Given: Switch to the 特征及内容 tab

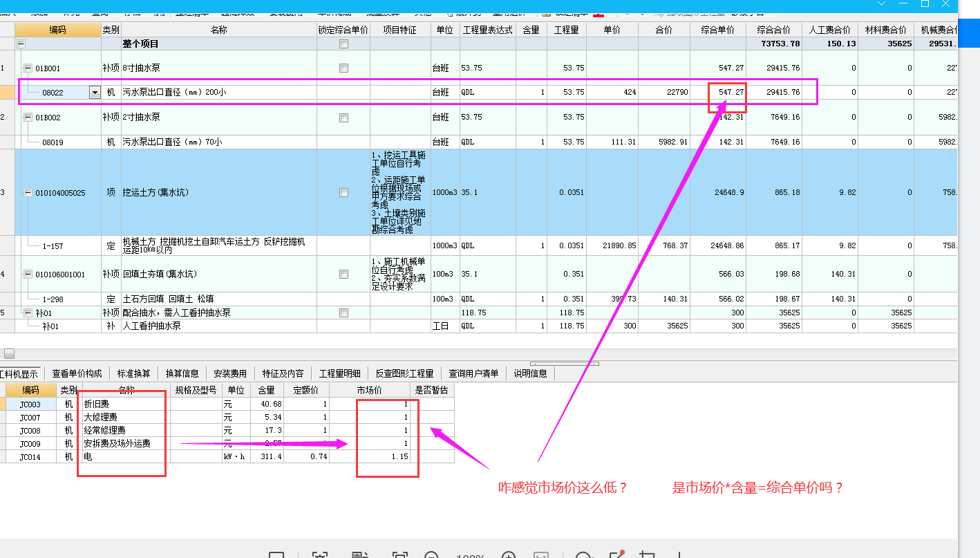Looking at the screenshot, I should 283,373.
